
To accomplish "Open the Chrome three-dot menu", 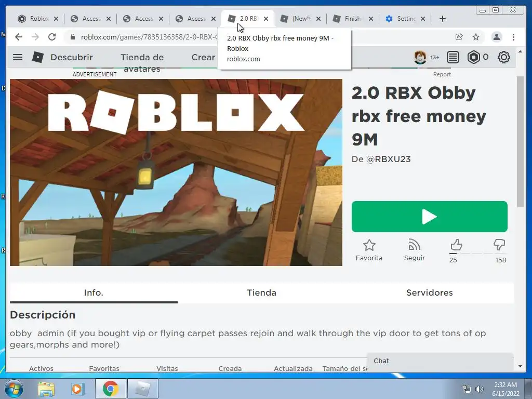I will tap(514, 37).
